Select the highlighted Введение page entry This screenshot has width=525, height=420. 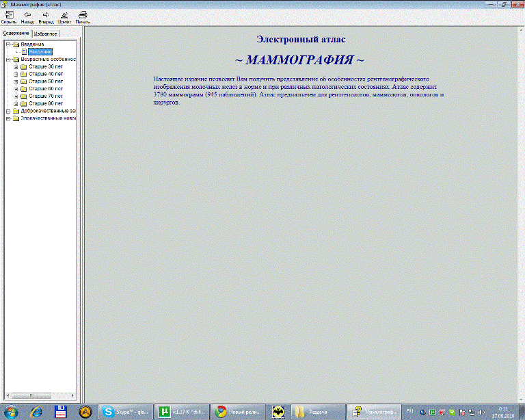[40, 51]
